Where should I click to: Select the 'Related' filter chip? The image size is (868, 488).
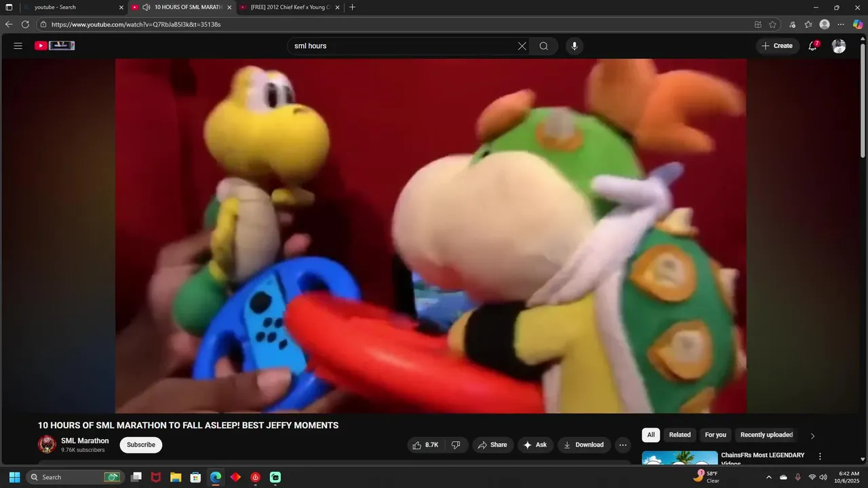679,435
